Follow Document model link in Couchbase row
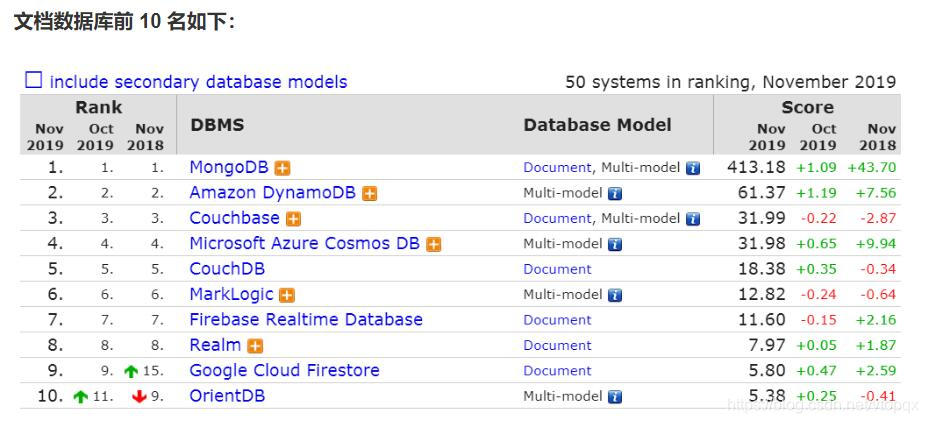The image size is (928, 423). 557,218
